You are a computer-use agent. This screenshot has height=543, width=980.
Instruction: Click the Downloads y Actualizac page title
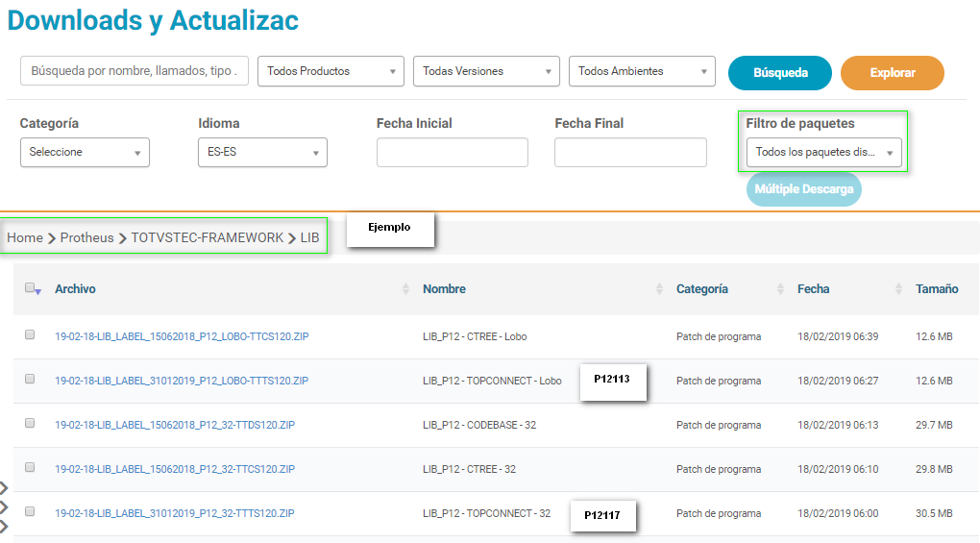click(x=153, y=20)
